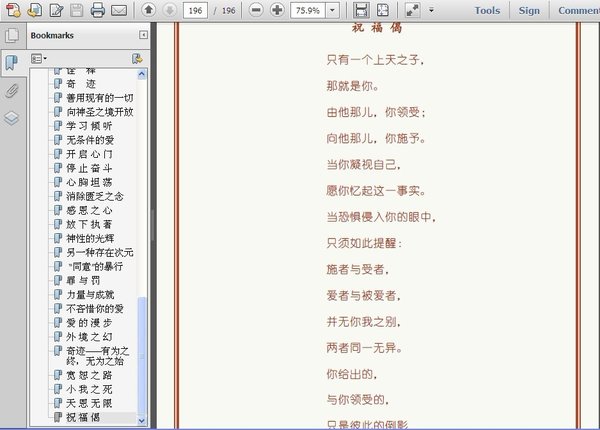Viewport: 600px width, 430px height.
Task: Click the line 只有一个上天之子
Action: point(375,60)
